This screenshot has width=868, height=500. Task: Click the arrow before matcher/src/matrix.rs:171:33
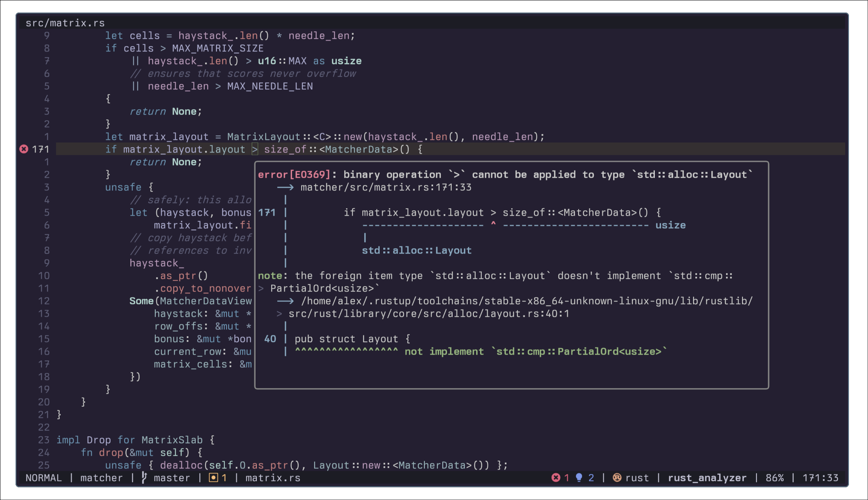(x=285, y=187)
